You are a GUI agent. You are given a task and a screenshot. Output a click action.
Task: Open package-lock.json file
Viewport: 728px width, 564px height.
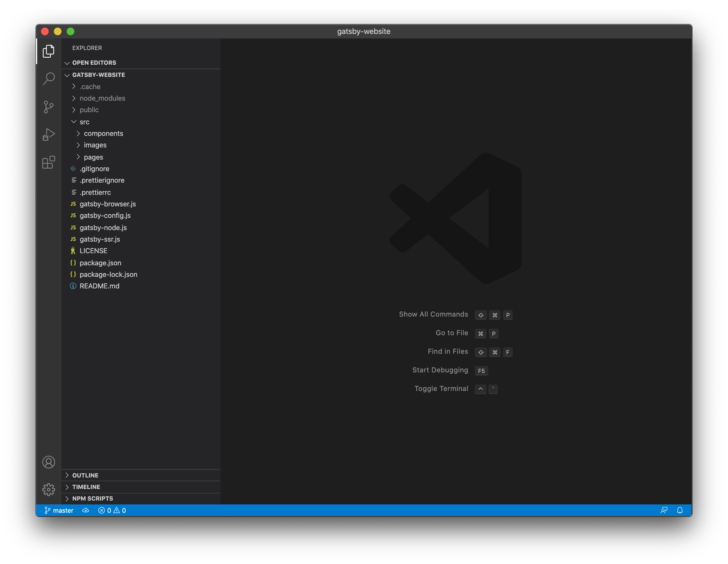click(x=141, y=275)
